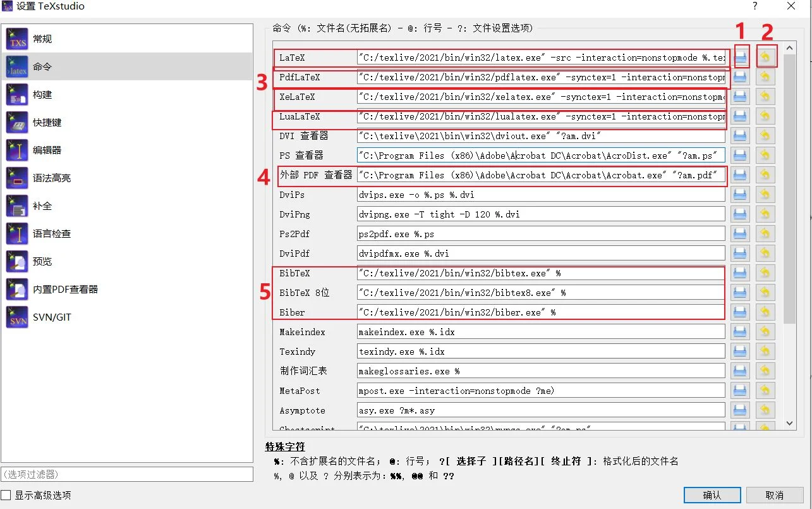The height and width of the screenshot is (509, 812).
Task: Reset the Biber command to default
Action: point(765,312)
